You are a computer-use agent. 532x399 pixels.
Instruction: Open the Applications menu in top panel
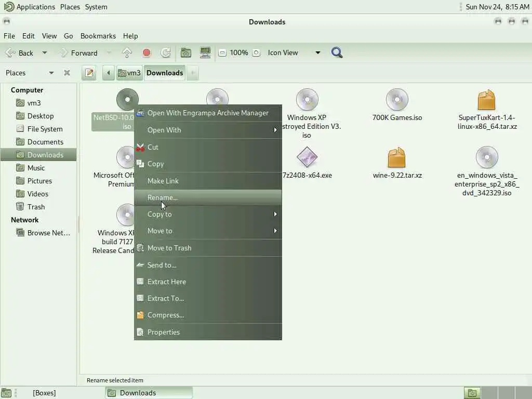click(x=30, y=7)
